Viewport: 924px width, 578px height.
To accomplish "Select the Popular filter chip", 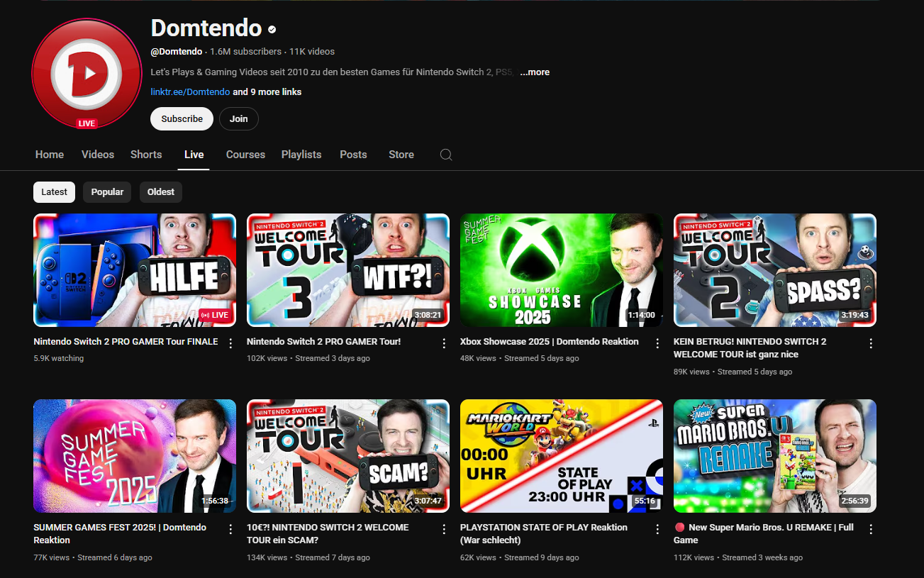I will (x=107, y=192).
